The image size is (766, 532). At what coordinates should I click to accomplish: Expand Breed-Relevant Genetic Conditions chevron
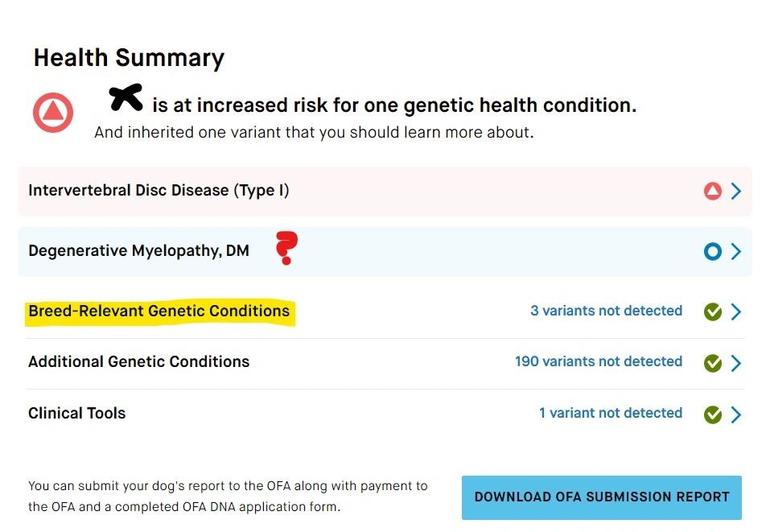(735, 311)
